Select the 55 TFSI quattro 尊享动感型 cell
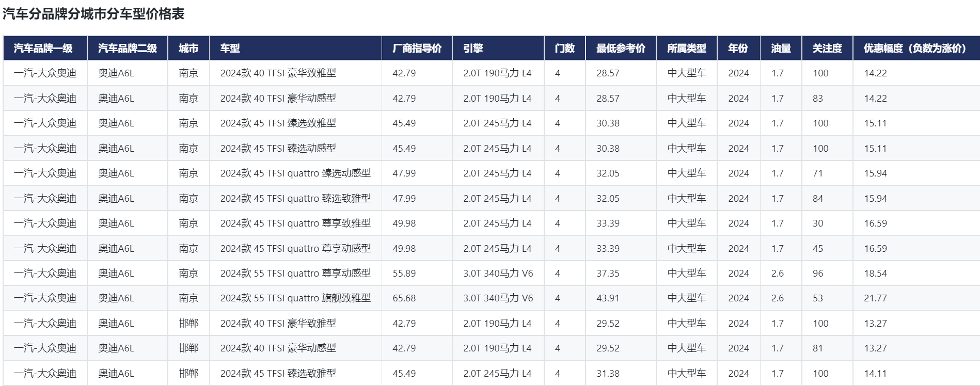 coord(295,274)
